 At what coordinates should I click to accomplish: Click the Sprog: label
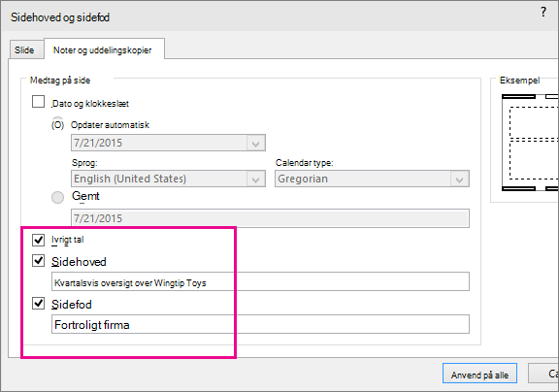pyautogui.click(x=84, y=163)
